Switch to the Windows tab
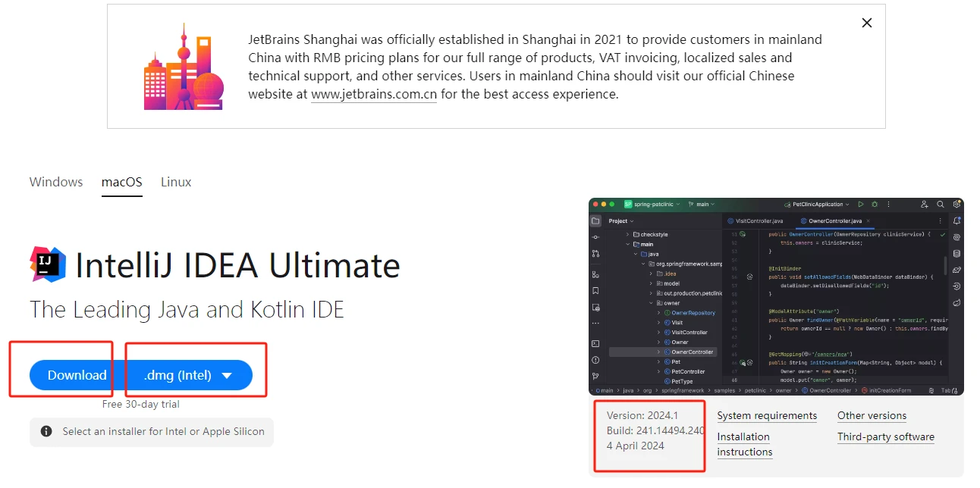Image resolution: width=980 pixels, height=488 pixels. [56, 182]
